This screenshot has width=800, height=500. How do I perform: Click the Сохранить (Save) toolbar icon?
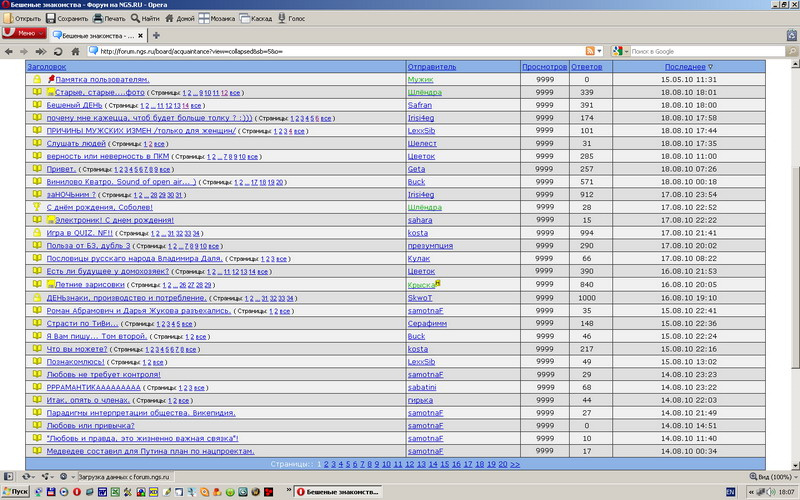pos(66,18)
